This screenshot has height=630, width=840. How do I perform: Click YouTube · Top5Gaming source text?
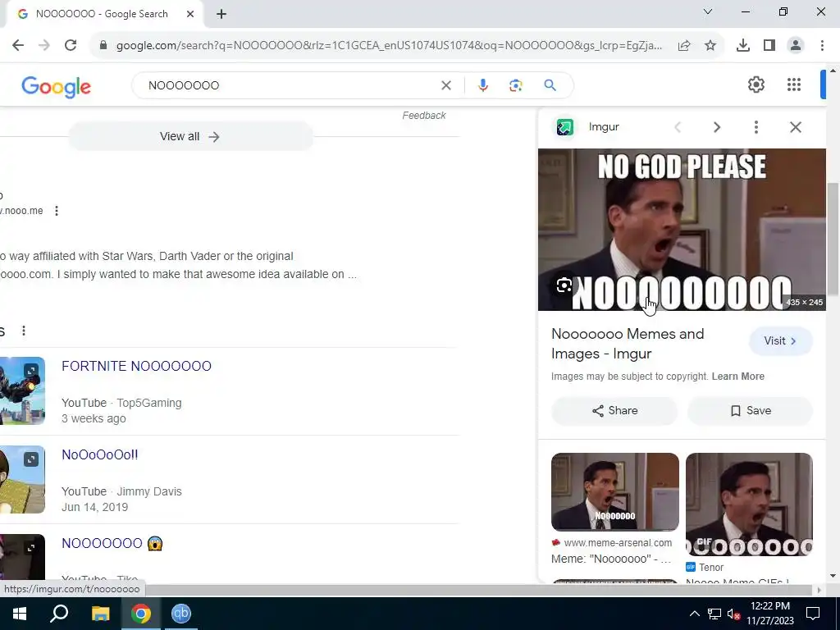pyautogui.click(x=121, y=403)
